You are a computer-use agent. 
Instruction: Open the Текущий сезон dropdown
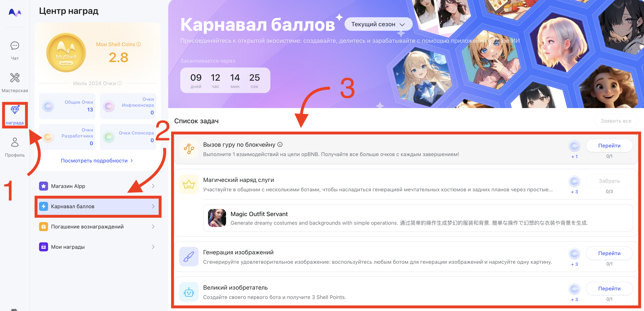pyautogui.click(x=378, y=24)
